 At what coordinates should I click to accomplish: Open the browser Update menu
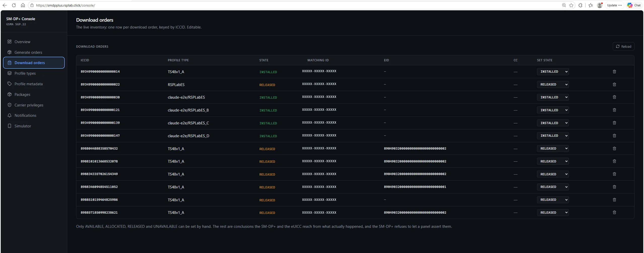pos(614,5)
